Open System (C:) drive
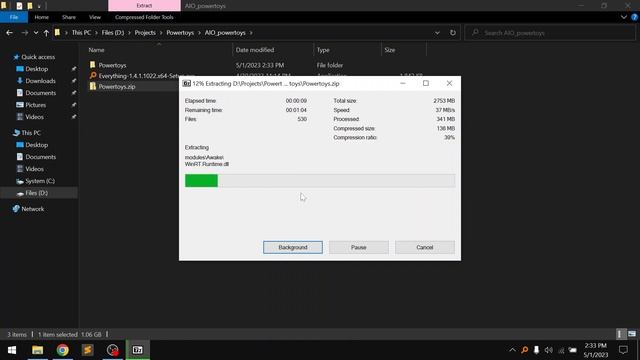The height and width of the screenshot is (360, 640). pyautogui.click(x=40, y=181)
